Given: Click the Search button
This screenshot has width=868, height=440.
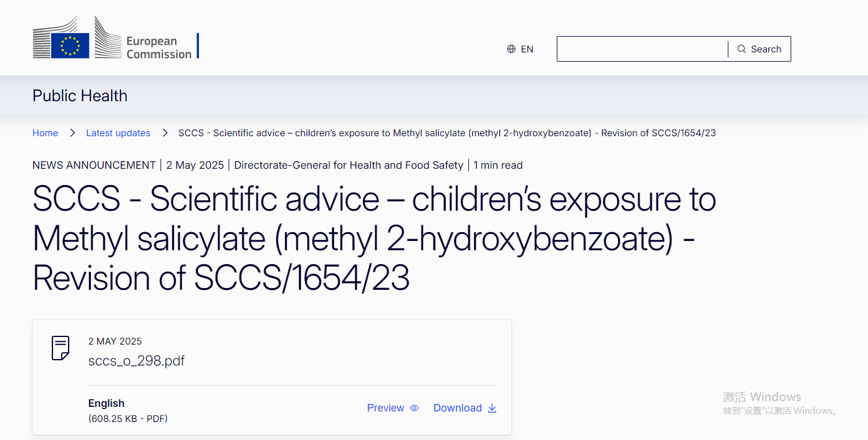Looking at the screenshot, I should pos(759,49).
